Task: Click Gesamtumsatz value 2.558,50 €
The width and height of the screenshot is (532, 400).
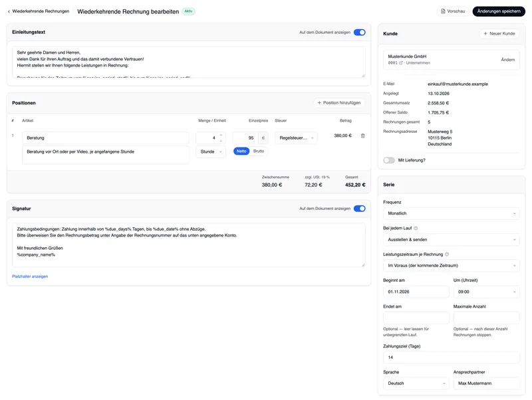Action: (438, 103)
